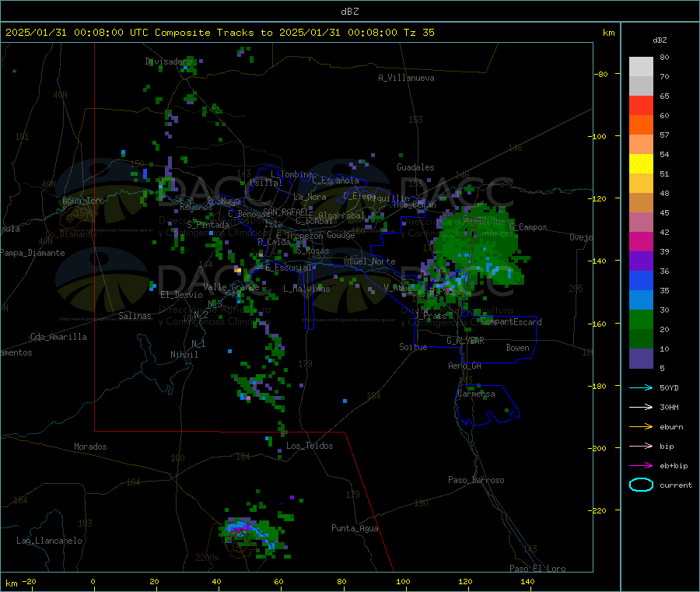Image resolution: width=700 pixels, height=592 pixels.
Task: Click the Morados map label
Action: pos(90,447)
